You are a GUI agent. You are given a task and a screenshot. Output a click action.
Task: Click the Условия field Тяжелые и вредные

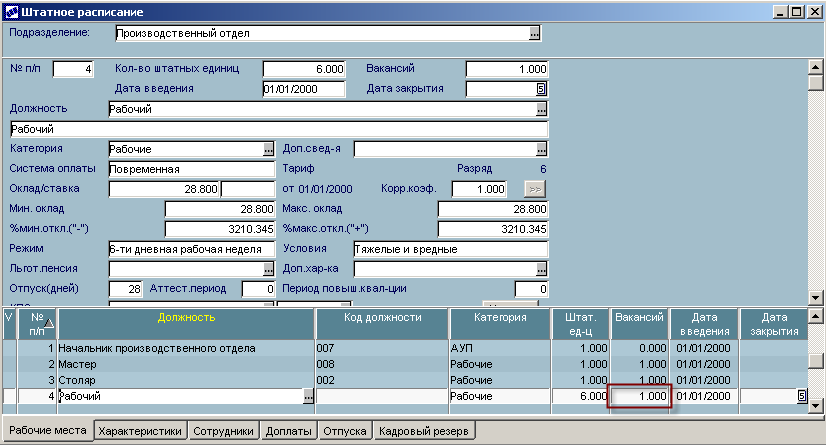451,249
